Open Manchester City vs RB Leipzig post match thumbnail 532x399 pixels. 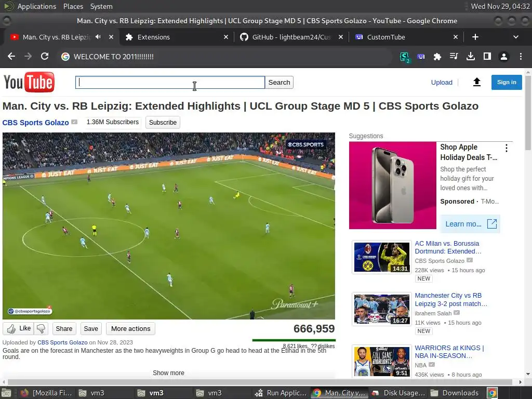pyautogui.click(x=382, y=309)
